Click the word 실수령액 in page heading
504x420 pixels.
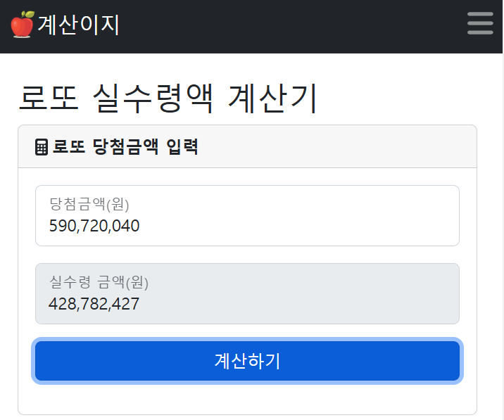(x=153, y=99)
